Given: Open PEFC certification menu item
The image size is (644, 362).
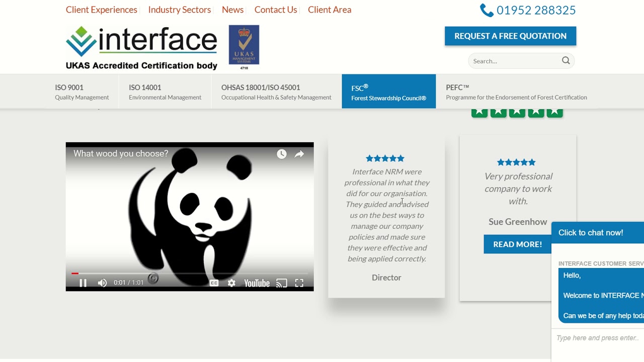Looking at the screenshot, I should click(x=516, y=92).
